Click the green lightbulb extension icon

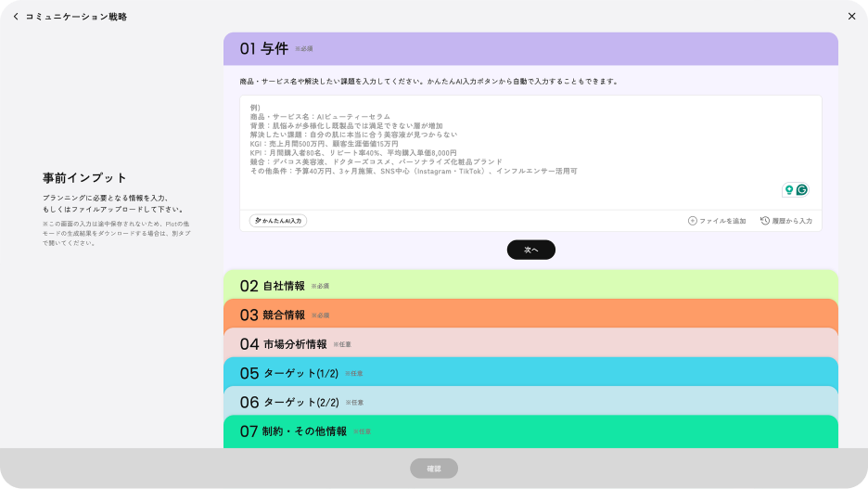click(x=789, y=190)
